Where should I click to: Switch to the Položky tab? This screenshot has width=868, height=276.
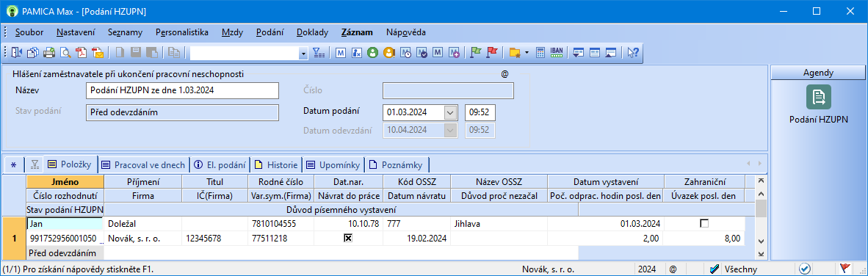click(x=70, y=164)
